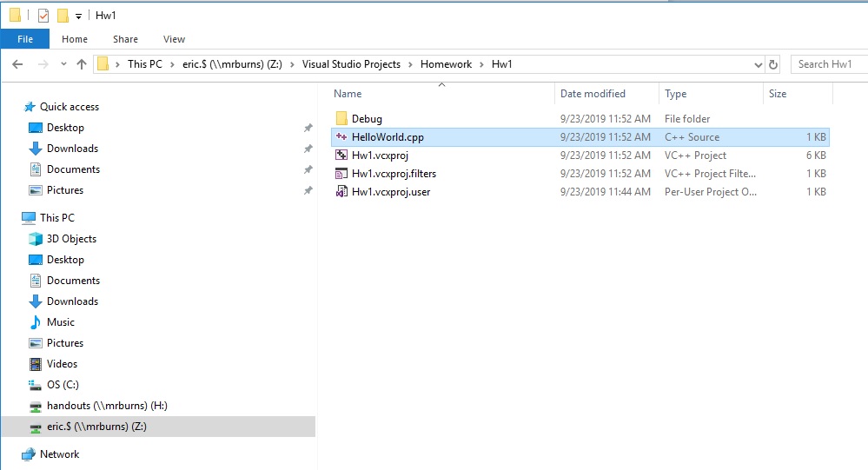Select the Hw1.vcxproj.filters file icon

[x=341, y=173]
